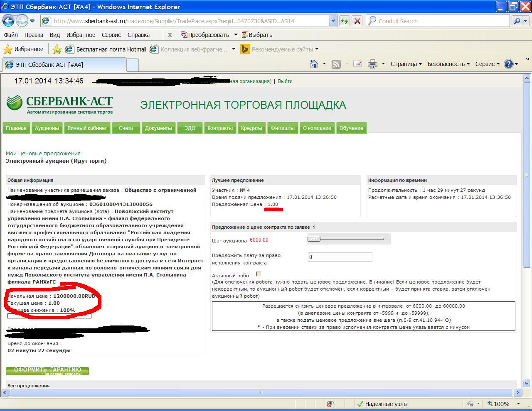This screenshot has height=411, width=532.
Task: Open the Избранное menu in menu bar
Action: (x=81, y=35)
